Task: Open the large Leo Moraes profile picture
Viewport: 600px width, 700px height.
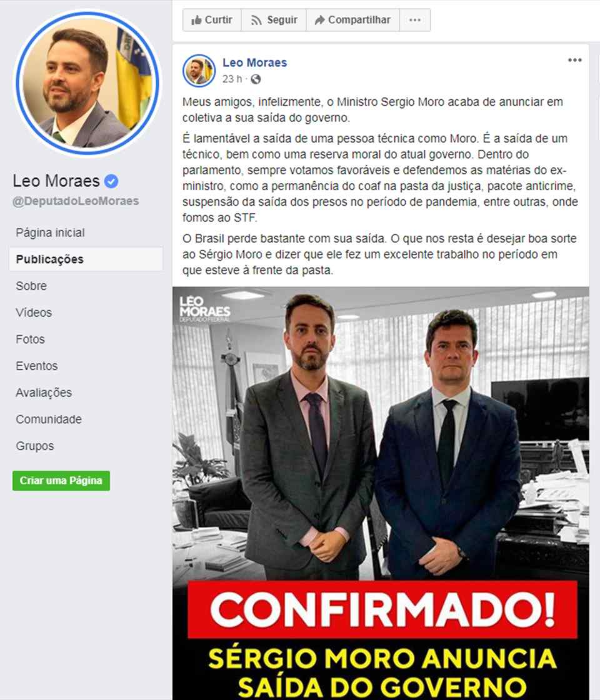Action: pos(87,84)
